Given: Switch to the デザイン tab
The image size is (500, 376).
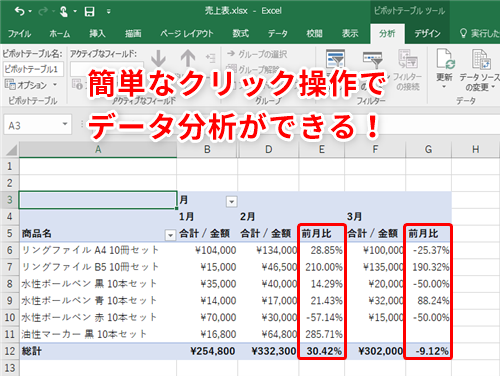Looking at the screenshot, I should pos(427,34).
